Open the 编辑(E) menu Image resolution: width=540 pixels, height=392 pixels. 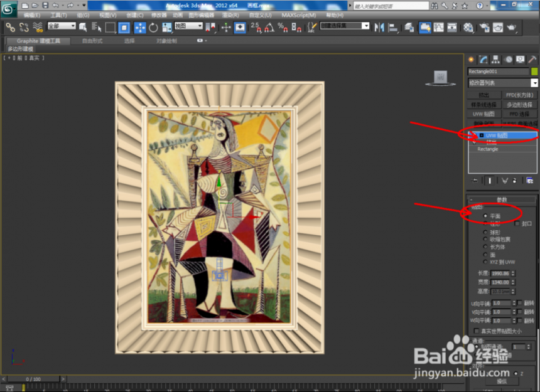pyautogui.click(x=32, y=15)
